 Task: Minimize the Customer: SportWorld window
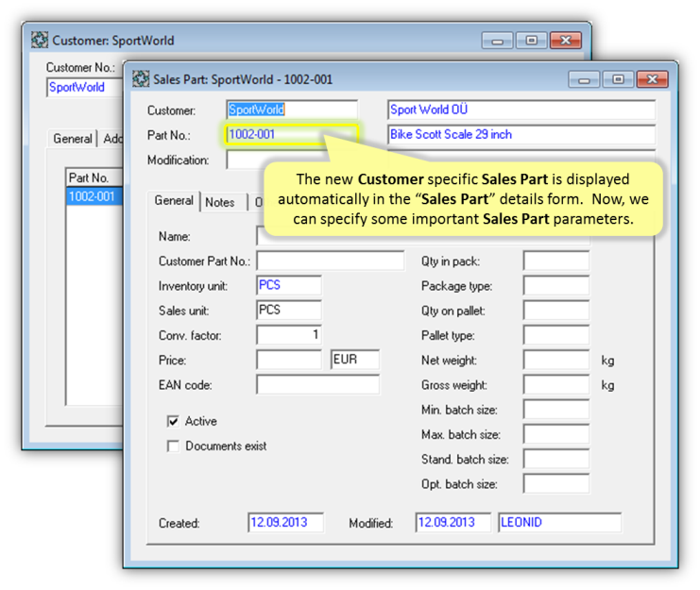[x=497, y=41]
